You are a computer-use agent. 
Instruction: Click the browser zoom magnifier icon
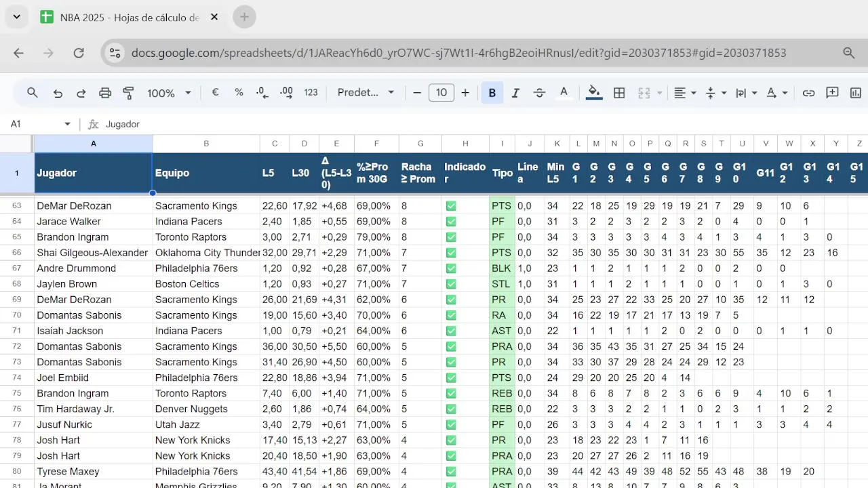[x=848, y=53]
